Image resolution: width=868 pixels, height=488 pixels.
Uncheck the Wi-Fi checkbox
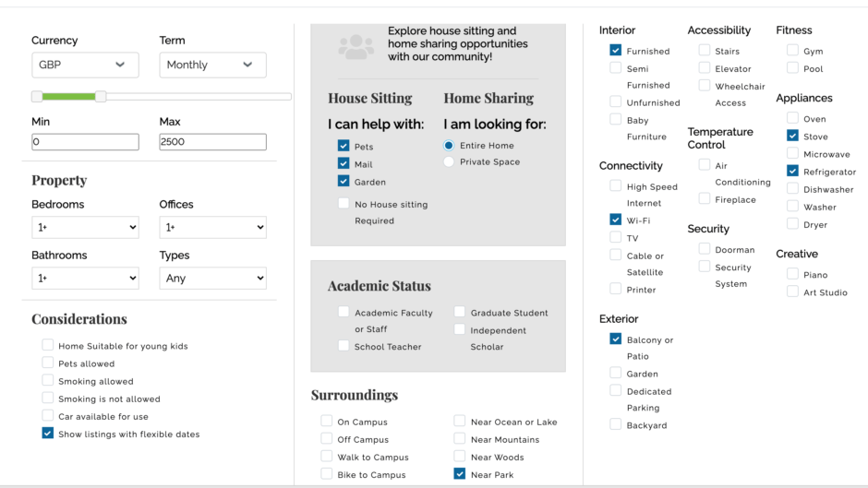(615, 220)
